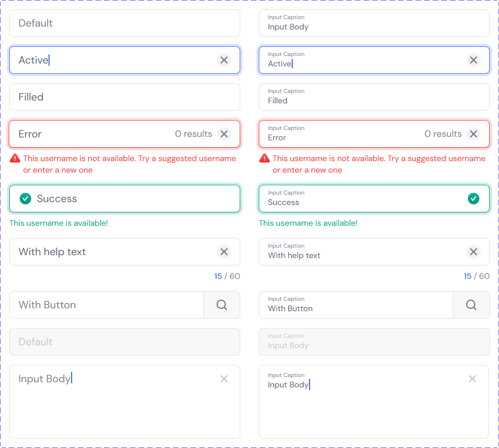Click the X icon in the captioned Error input
This screenshot has width=499, height=448.
tap(474, 134)
